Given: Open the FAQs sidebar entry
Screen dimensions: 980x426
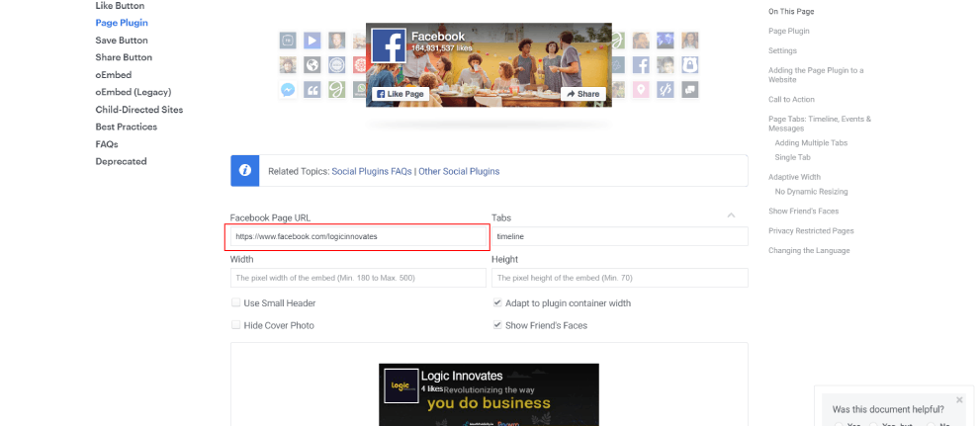Looking at the screenshot, I should click(107, 143).
